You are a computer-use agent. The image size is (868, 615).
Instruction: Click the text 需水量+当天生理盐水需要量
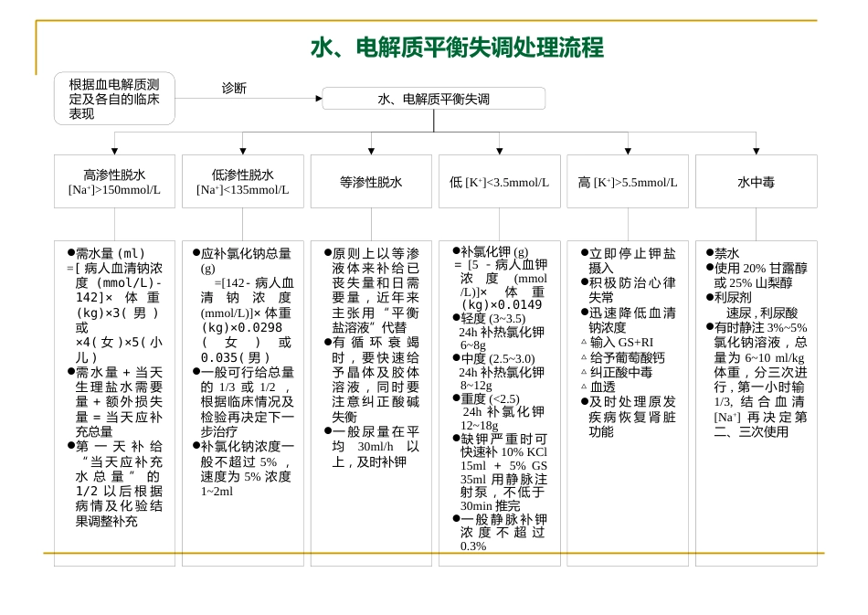114,402
